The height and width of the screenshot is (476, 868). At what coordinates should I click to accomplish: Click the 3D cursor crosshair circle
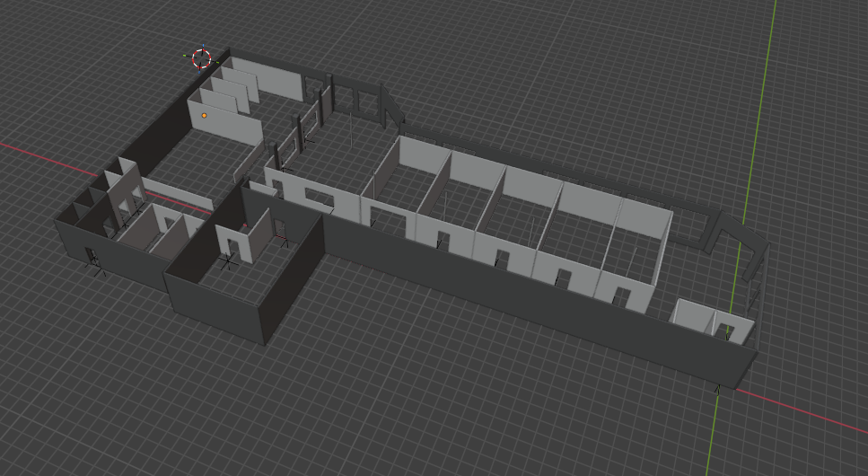202,59
